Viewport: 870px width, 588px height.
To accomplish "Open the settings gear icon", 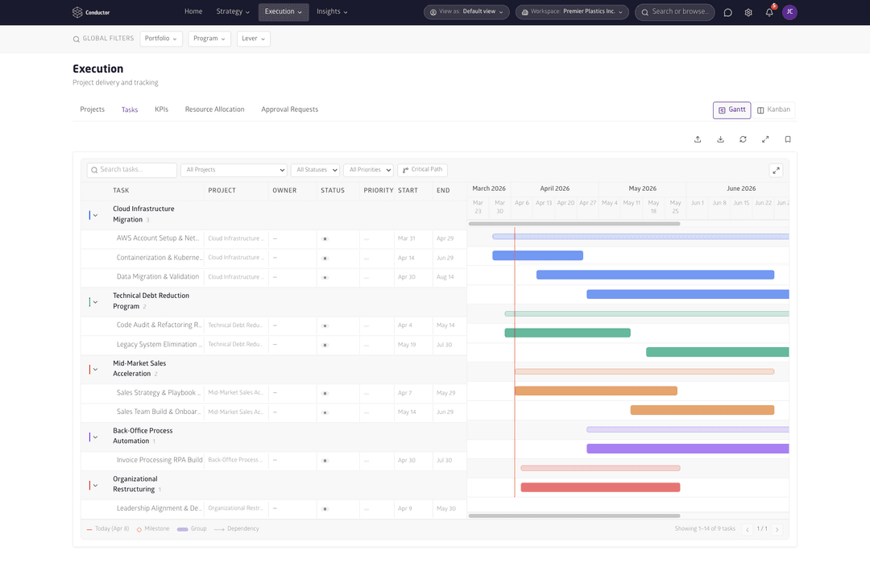I will [x=748, y=12].
